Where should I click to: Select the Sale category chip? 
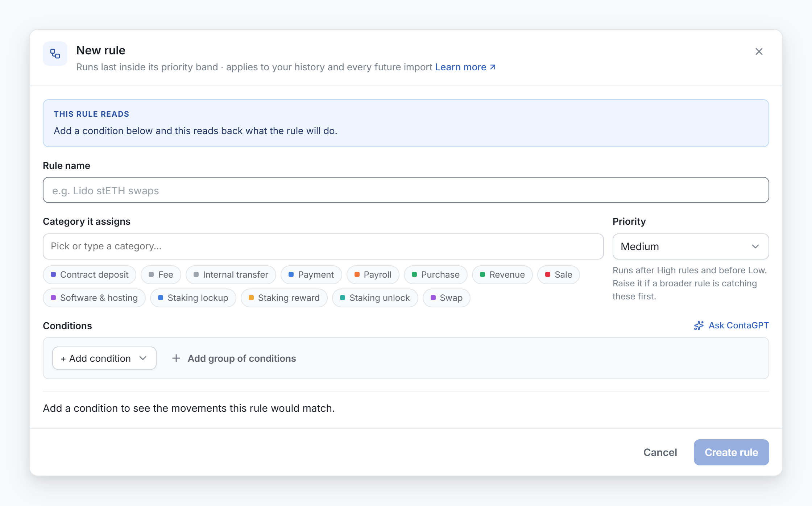559,275
